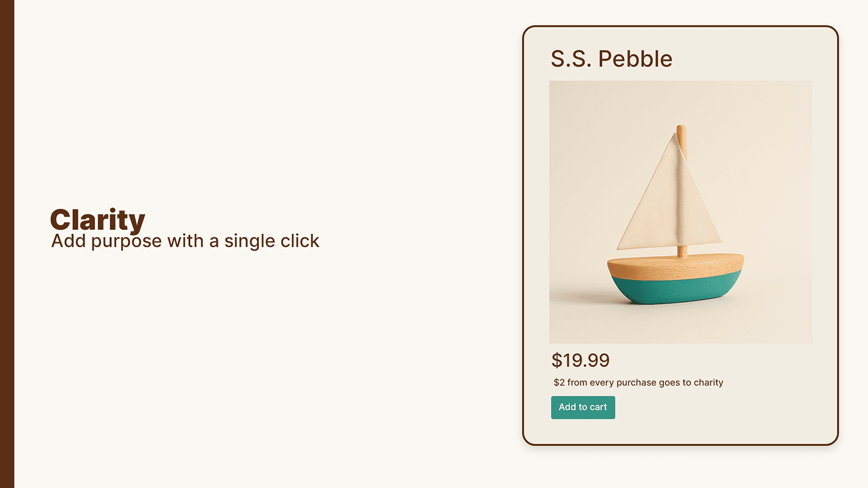Click the "S.S." prefix in the product title
868x488 pixels.
tap(571, 59)
